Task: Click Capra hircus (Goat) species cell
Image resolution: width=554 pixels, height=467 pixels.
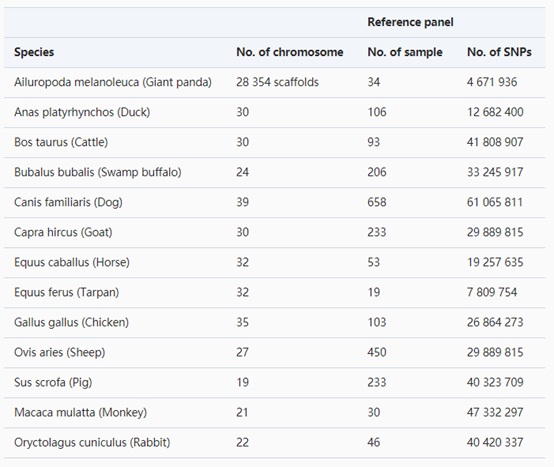Action: click(x=63, y=232)
